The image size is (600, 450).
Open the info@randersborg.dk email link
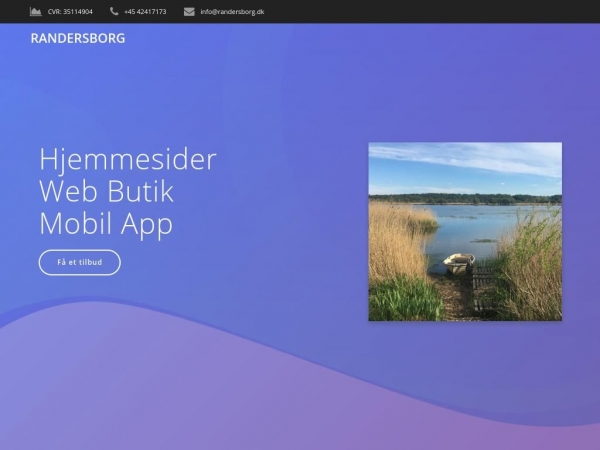pyautogui.click(x=231, y=12)
